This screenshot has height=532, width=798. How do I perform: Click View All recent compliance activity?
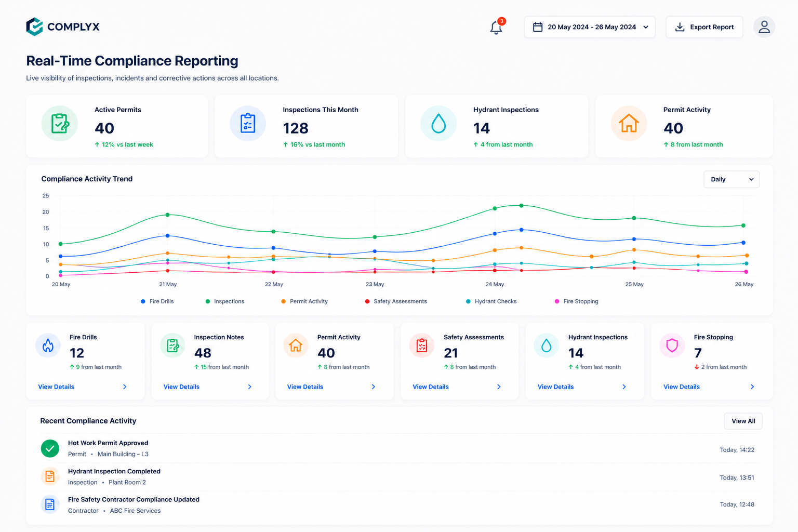point(743,421)
